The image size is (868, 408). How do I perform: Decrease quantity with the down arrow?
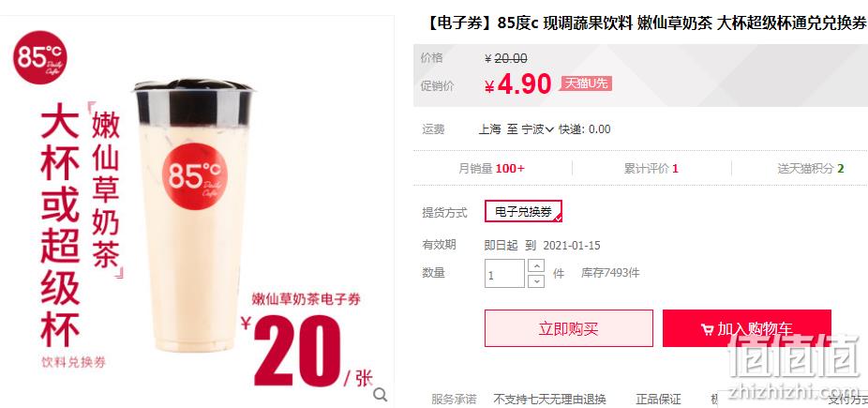(x=536, y=281)
